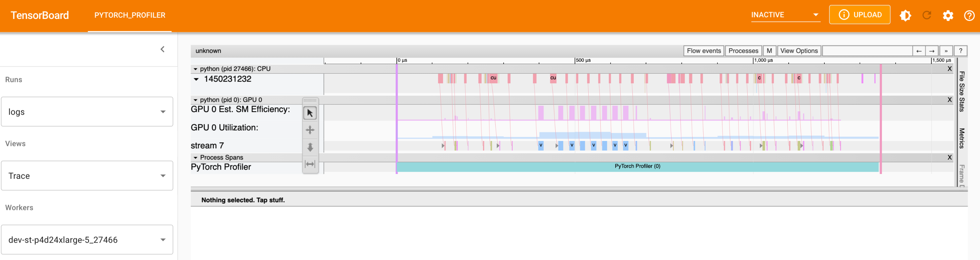Select the pointer selection tool
The height and width of the screenshot is (260, 980).
[310, 113]
